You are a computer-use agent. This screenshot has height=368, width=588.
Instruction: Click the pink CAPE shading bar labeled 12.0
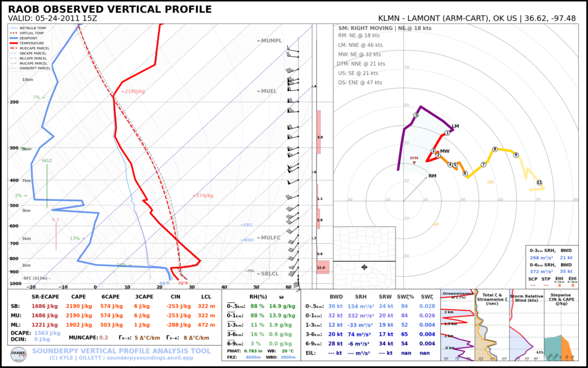pyautogui.click(x=322, y=267)
